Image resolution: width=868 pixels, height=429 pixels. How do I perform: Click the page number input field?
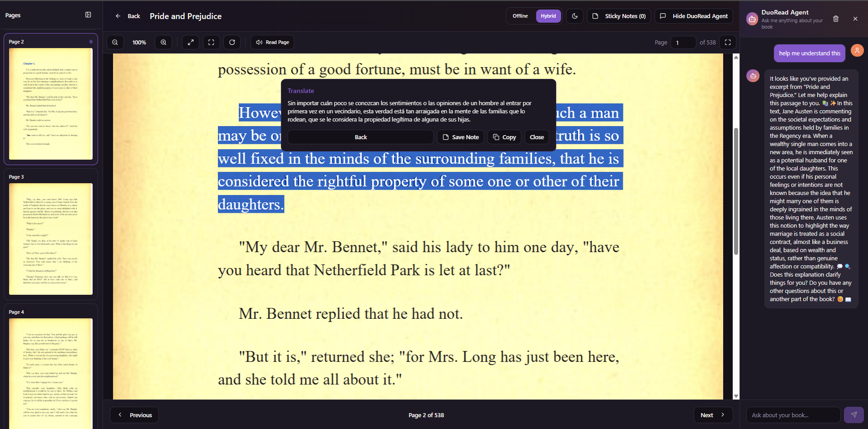(683, 42)
